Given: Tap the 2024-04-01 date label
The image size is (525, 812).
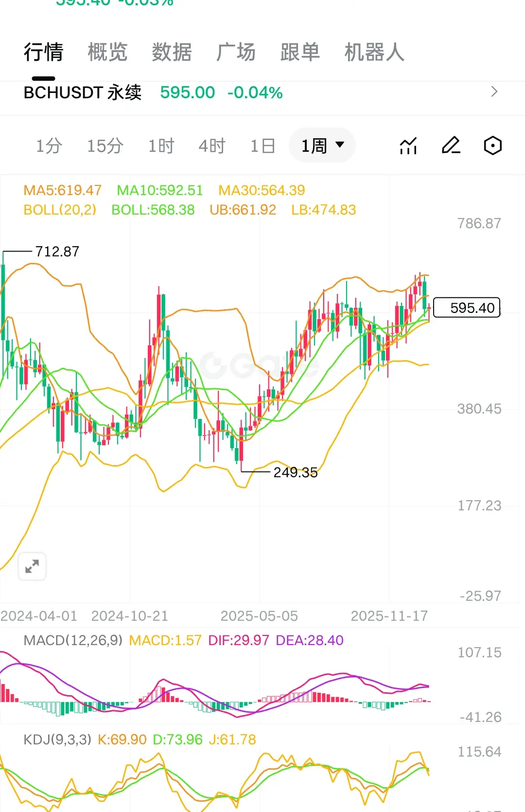Looking at the screenshot, I should (39, 616).
